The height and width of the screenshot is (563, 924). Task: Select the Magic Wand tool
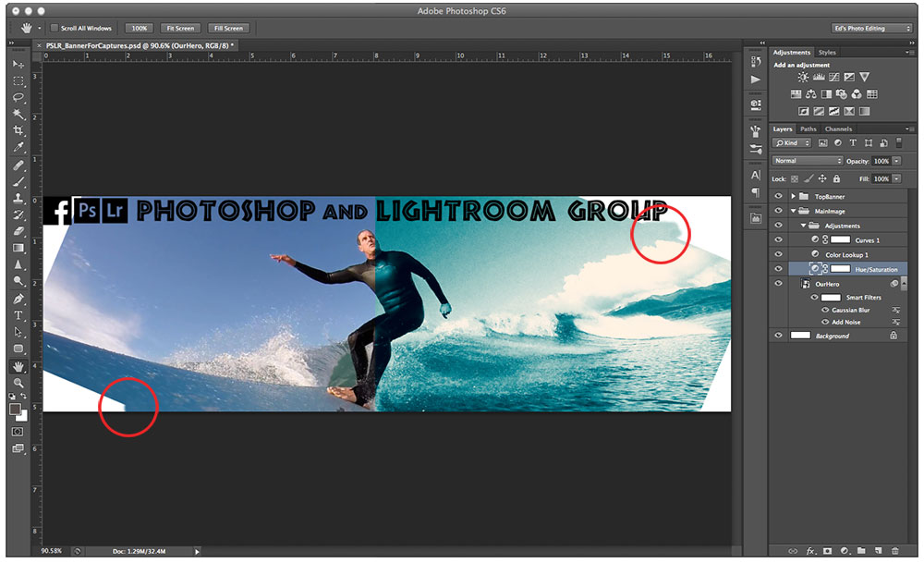click(18, 114)
